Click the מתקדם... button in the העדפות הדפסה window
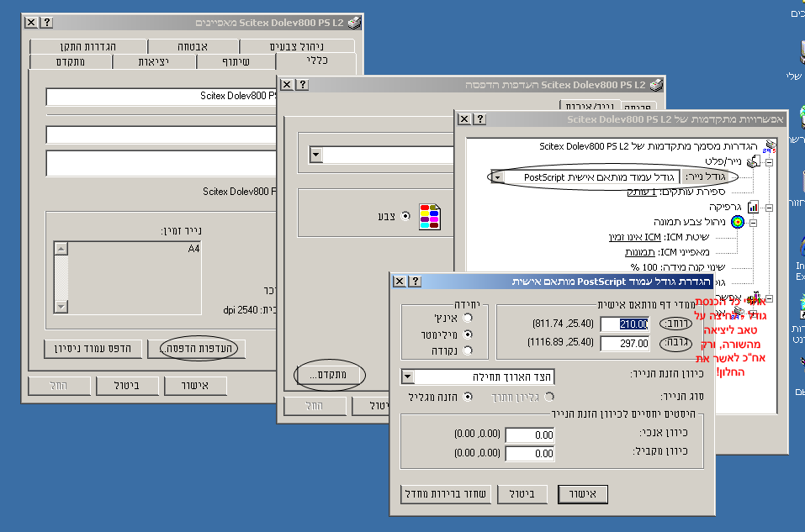The width and height of the screenshot is (805, 532). point(329,375)
